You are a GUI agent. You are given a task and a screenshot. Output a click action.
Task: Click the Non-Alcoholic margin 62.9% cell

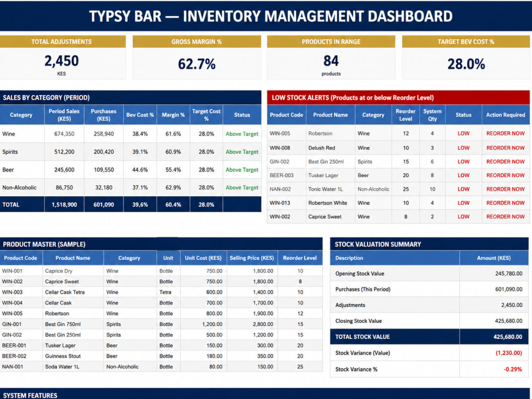tap(173, 188)
